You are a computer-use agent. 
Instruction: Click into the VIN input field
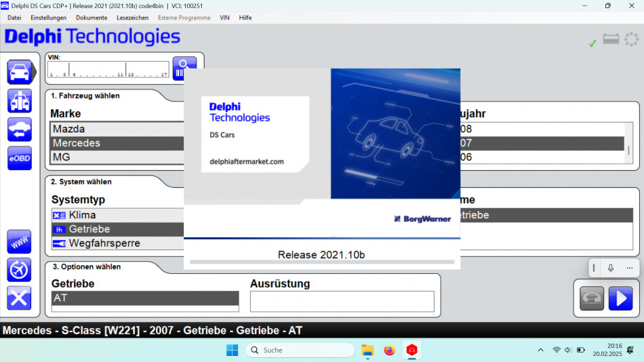[x=108, y=69]
